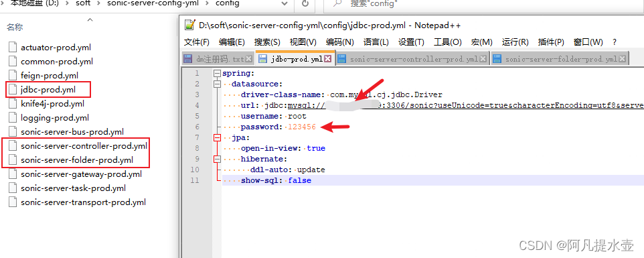Click the Notepad++ title bar app icon
The width and height of the screenshot is (644, 258).
[x=189, y=25]
